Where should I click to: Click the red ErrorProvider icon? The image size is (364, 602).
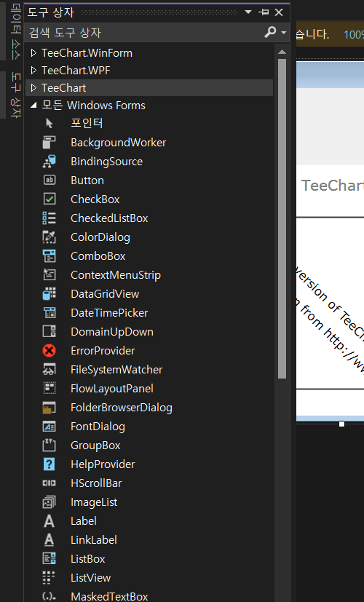[x=50, y=351]
